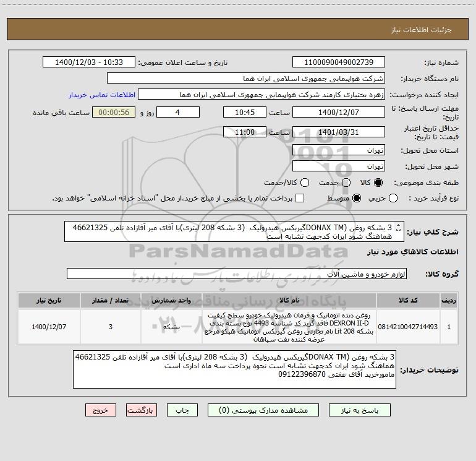Click the شهر محل تحویل field تهران
This screenshot has height=461, width=476.
[x=339, y=166]
